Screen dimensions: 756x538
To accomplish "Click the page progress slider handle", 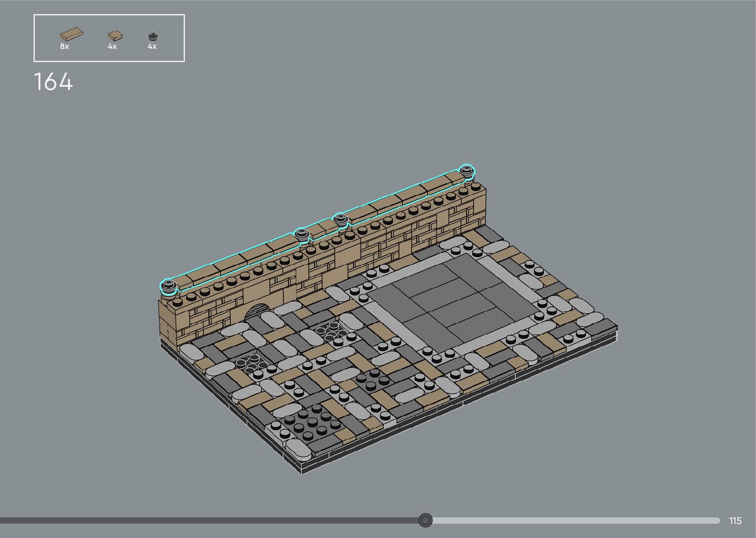I will [425, 520].
